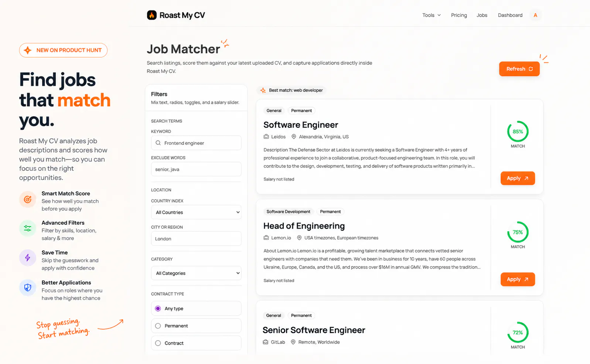
Task: Click the Leidos company name
Action: coord(278,137)
